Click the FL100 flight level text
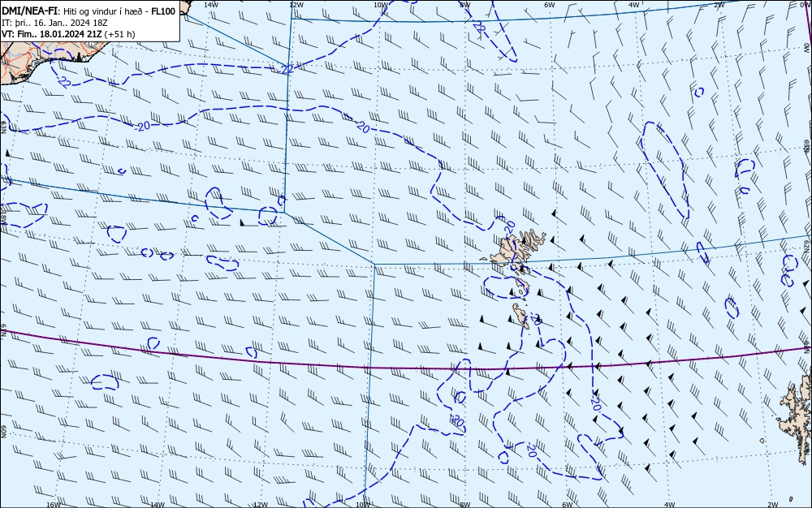Screen dimensions: 812x508 [164, 11]
